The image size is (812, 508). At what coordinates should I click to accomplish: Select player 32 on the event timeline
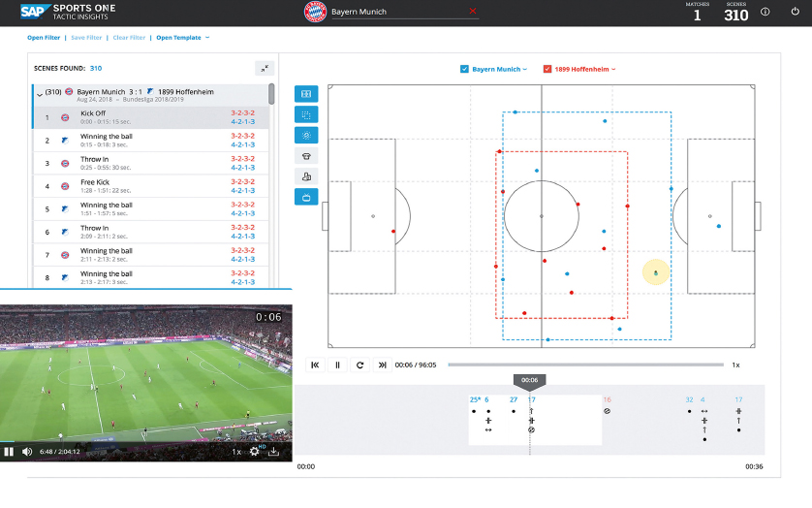pos(689,399)
